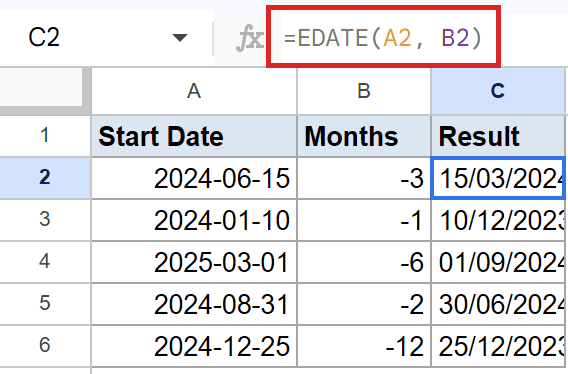
Task: Select row 3 header
Action: pos(45,220)
